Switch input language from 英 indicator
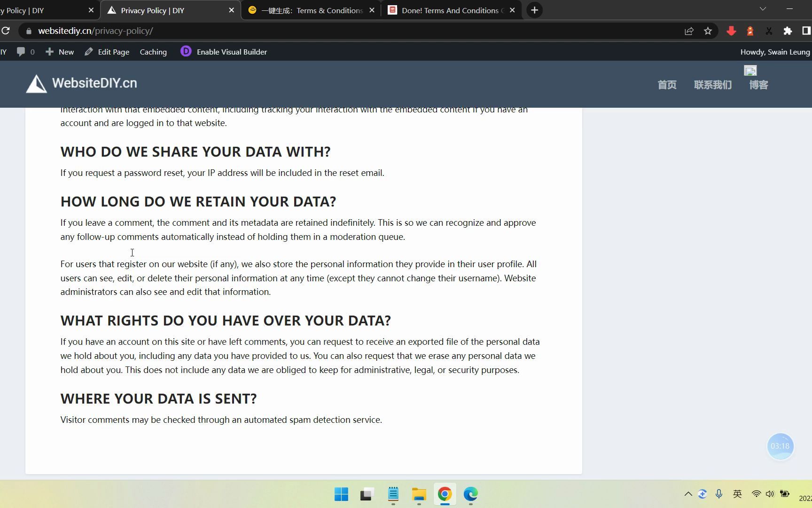The image size is (812, 508). 737,494
